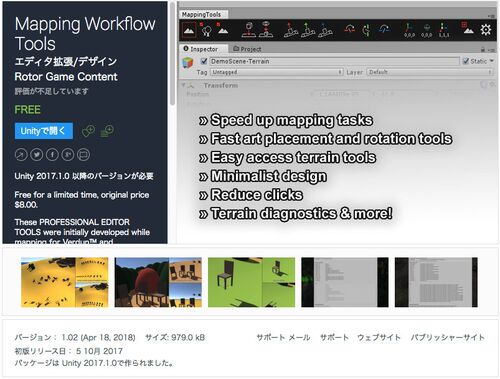Click the DemoScene-Terrain name field
Viewport: 500px width, 379px height.
point(334,61)
